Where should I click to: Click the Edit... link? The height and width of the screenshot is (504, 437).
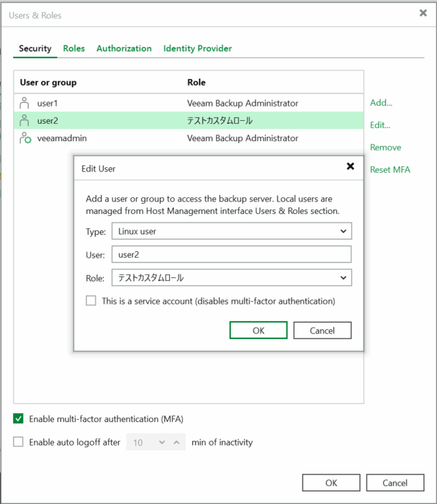(380, 125)
